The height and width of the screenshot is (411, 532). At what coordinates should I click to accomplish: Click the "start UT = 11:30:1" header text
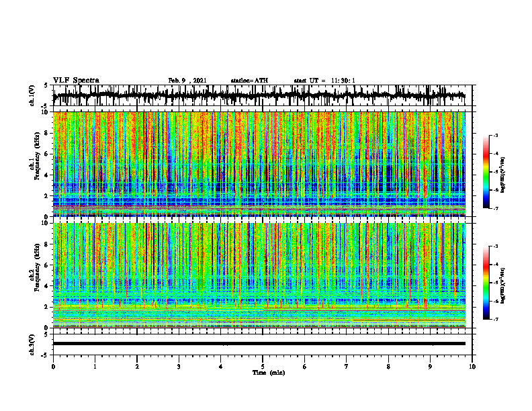324,81
